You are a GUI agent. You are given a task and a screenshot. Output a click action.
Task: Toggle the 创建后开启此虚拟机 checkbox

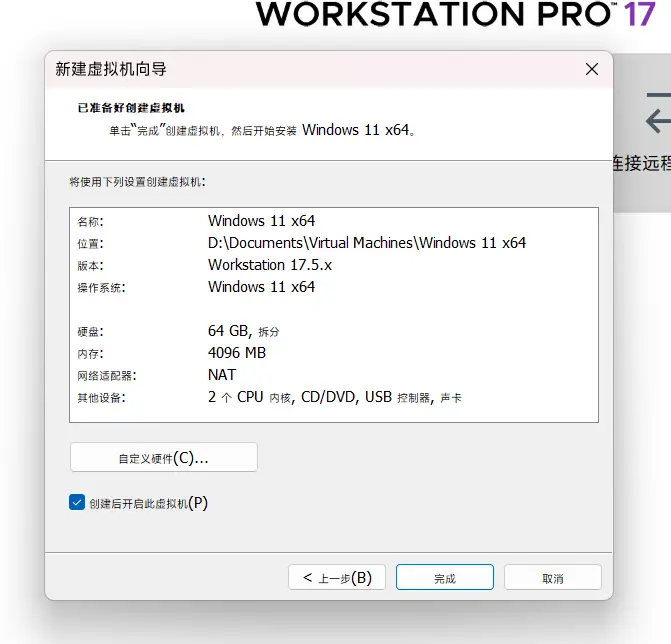pos(77,503)
